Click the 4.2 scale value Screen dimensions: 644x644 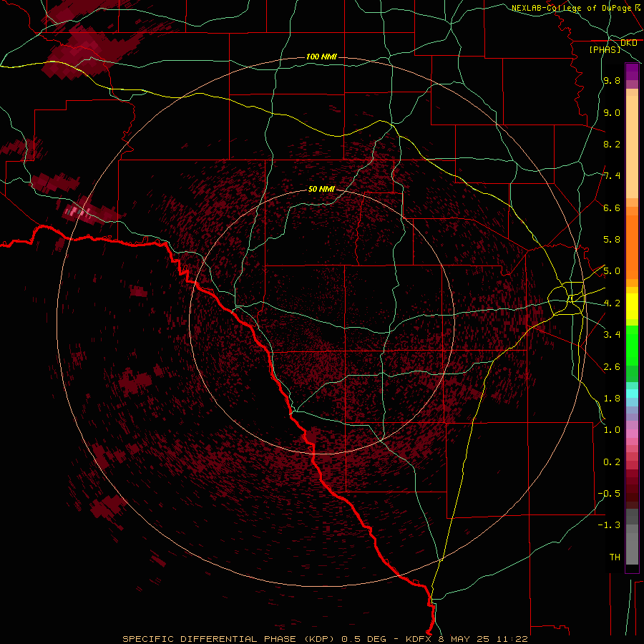[x=612, y=303]
